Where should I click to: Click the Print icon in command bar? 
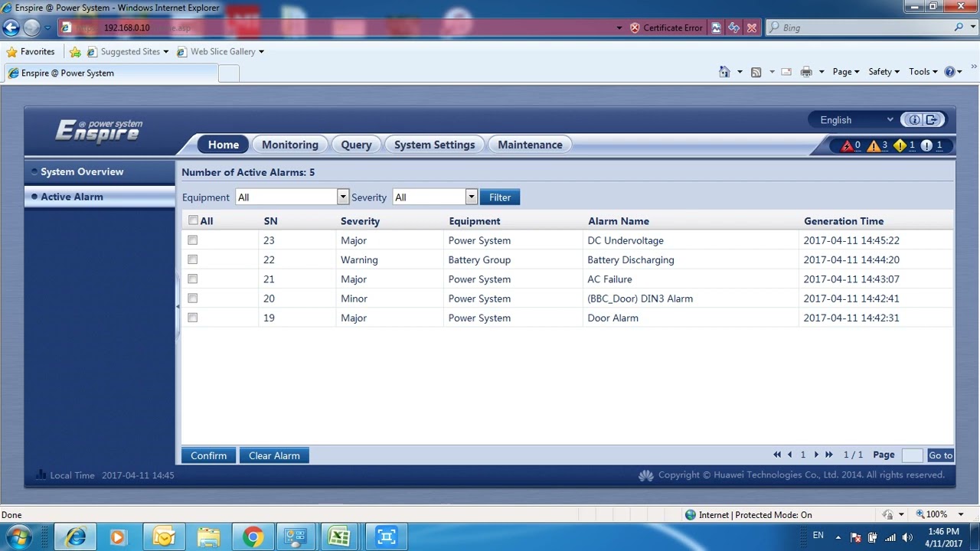[806, 72]
